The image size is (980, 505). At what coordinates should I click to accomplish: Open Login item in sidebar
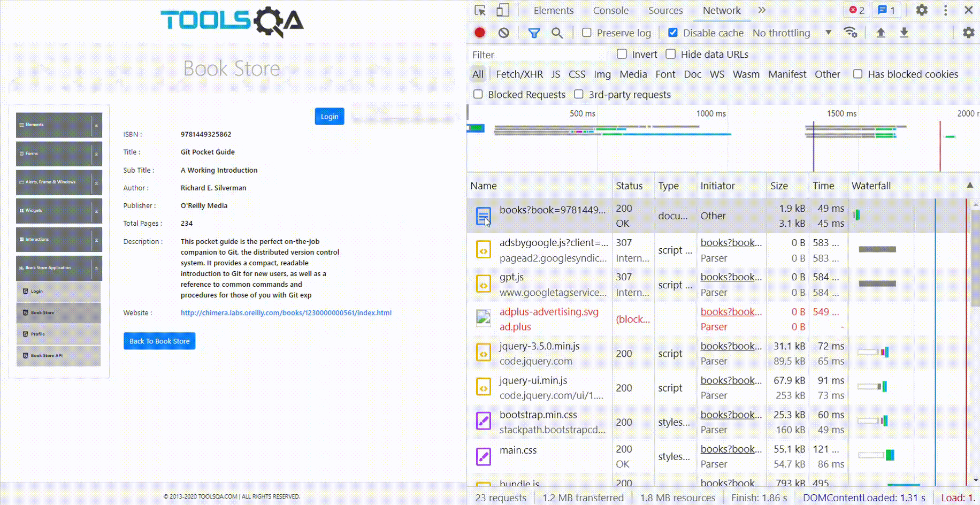tap(59, 292)
